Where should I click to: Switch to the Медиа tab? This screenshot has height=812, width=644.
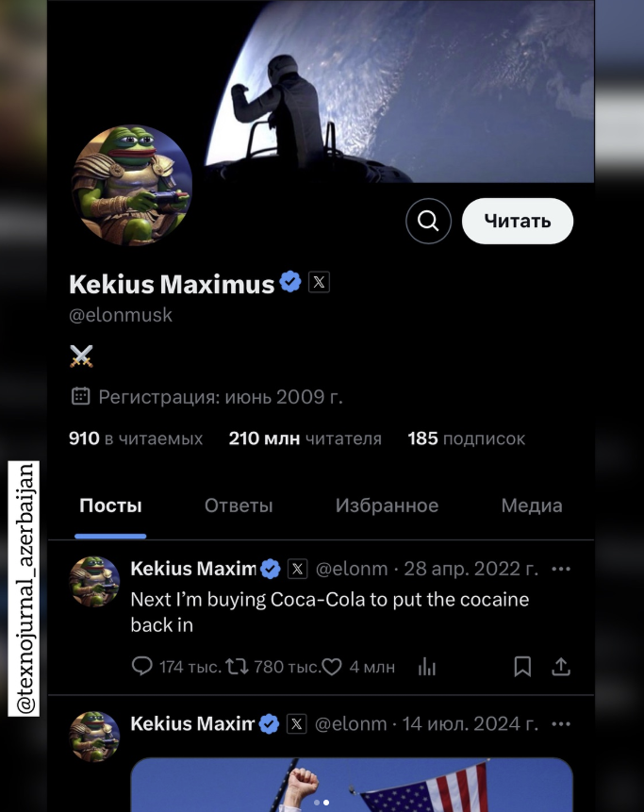pyautogui.click(x=532, y=505)
